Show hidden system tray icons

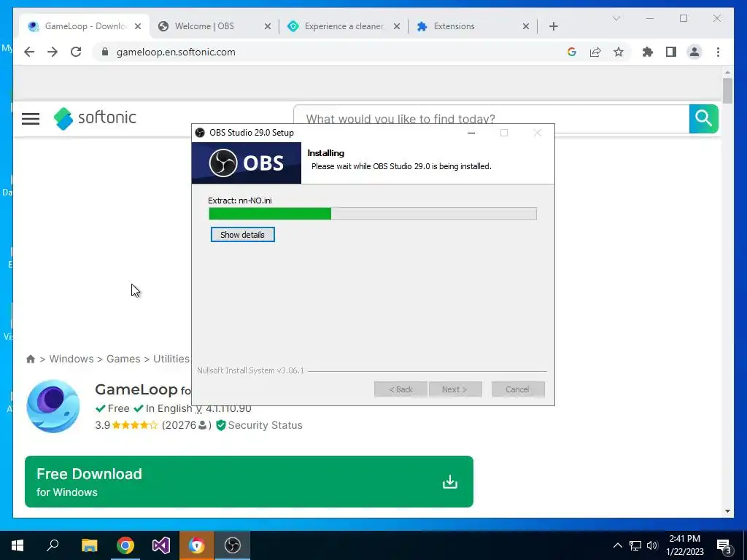click(x=617, y=545)
